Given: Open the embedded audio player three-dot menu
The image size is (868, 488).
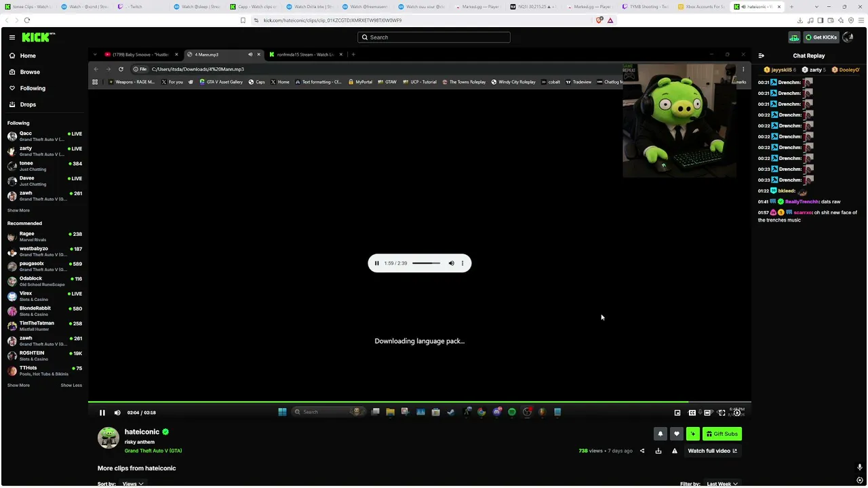Looking at the screenshot, I should pos(462,263).
